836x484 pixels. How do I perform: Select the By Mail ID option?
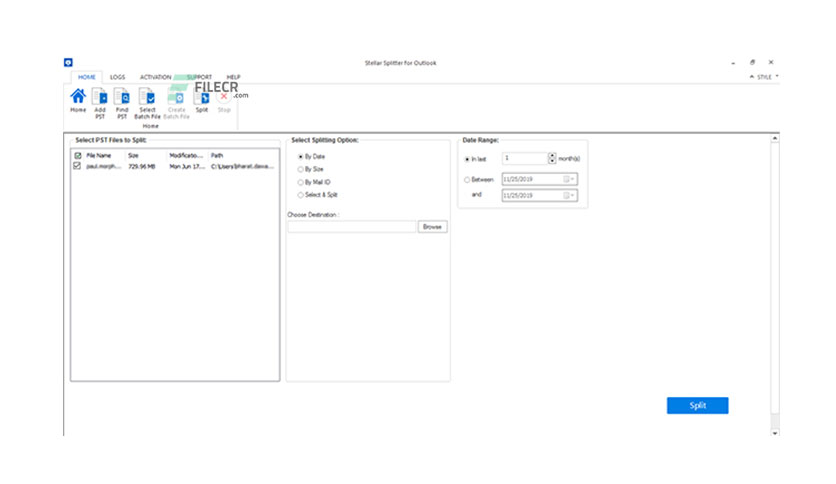[x=301, y=182]
